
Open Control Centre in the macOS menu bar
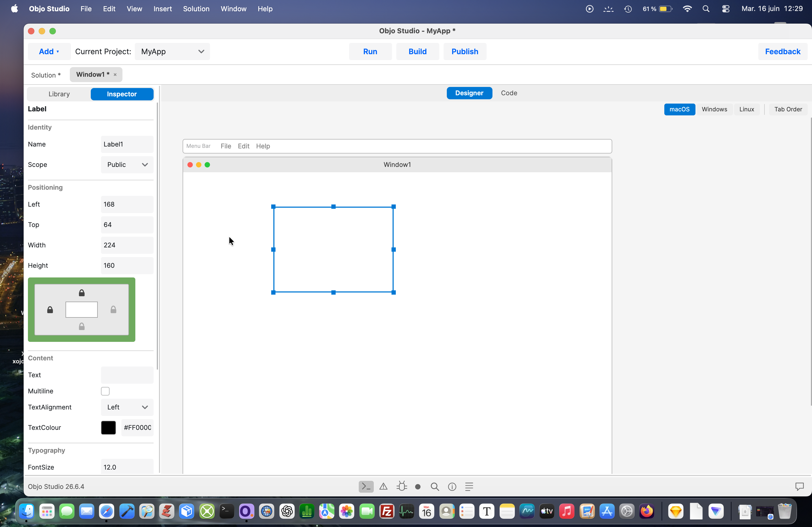(725, 9)
